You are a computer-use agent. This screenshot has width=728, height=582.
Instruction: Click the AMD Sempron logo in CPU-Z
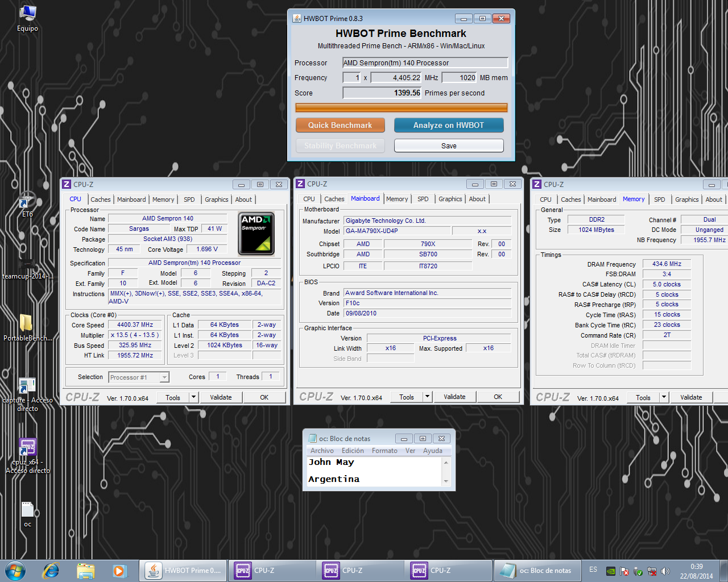pos(256,234)
